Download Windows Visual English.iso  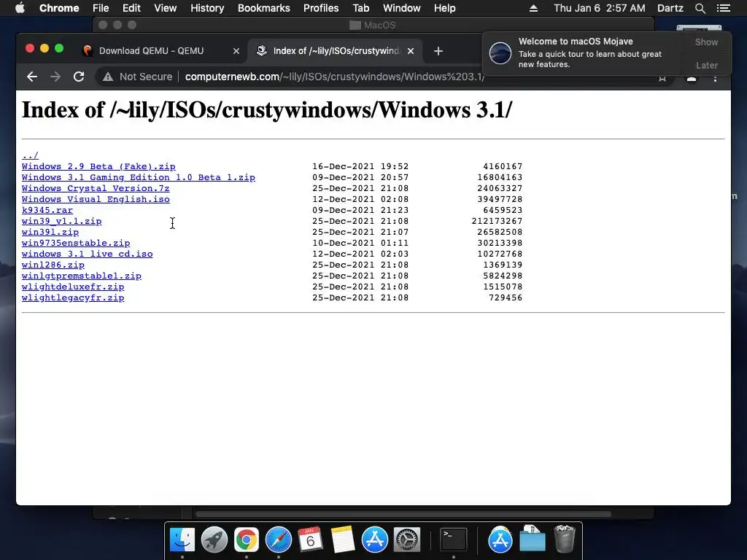96,200
